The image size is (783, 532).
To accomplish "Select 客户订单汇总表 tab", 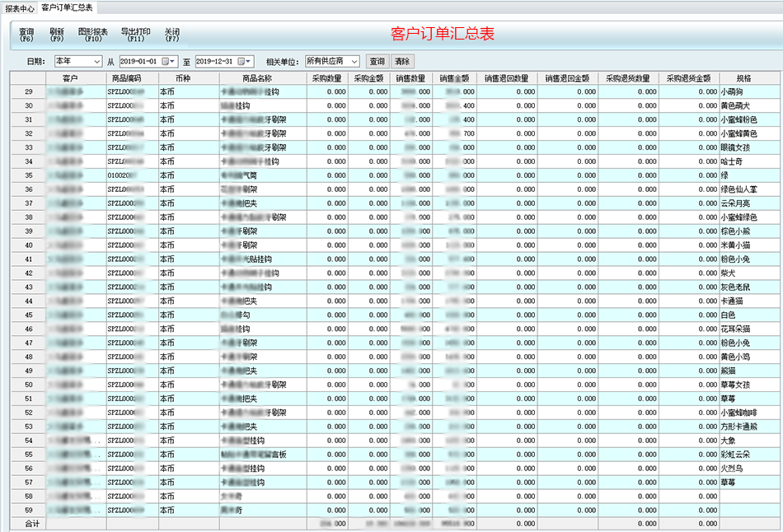I will (68, 7).
